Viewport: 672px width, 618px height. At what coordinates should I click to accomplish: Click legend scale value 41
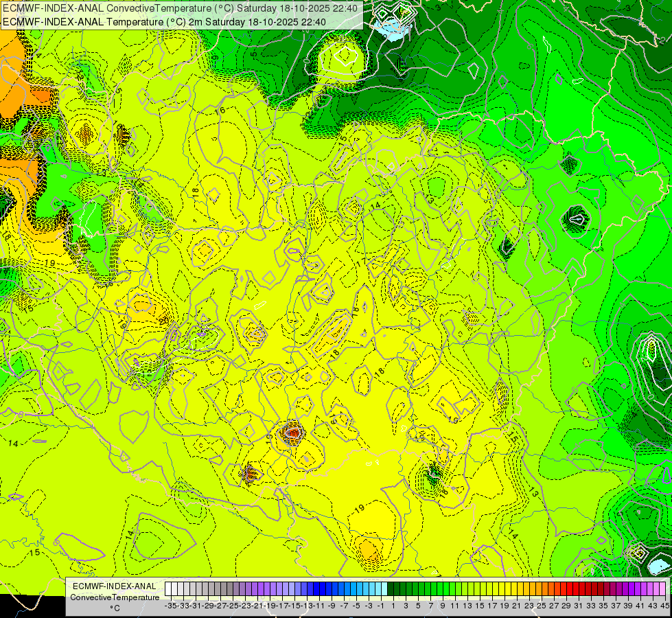640,606
